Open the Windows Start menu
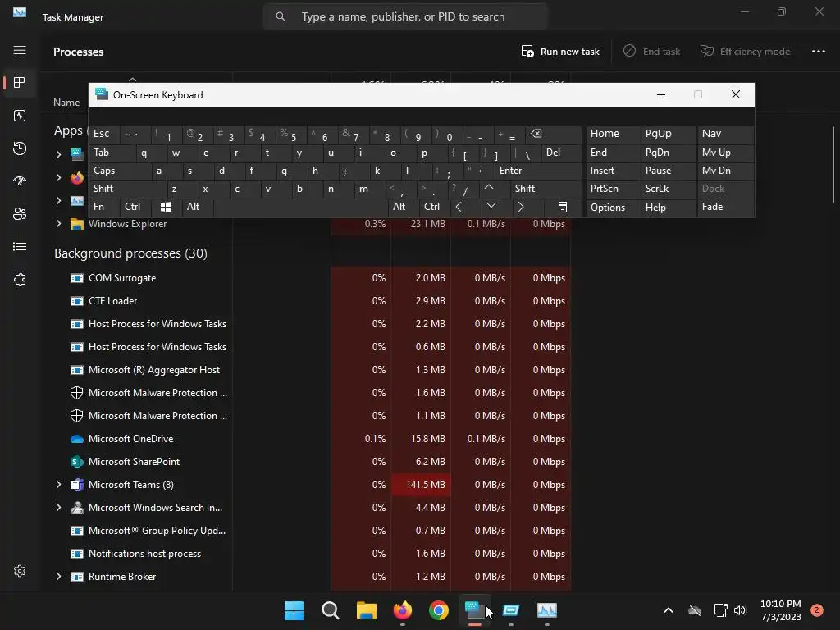The height and width of the screenshot is (630, 840). click(294, 610)
